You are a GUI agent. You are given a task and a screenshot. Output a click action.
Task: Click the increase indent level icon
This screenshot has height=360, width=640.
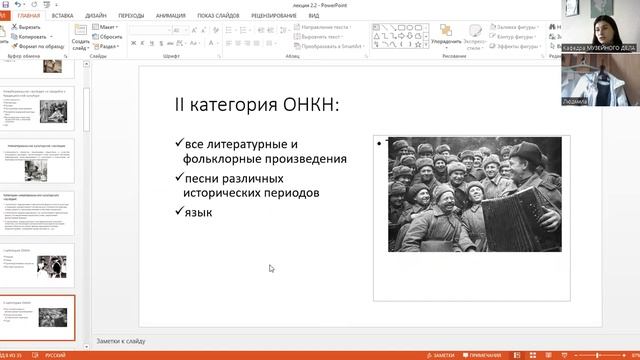[270, 30]
